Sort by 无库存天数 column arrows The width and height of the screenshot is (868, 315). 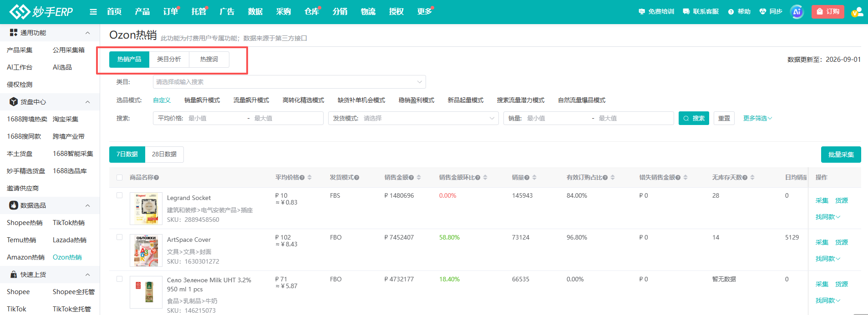[752, 177]
